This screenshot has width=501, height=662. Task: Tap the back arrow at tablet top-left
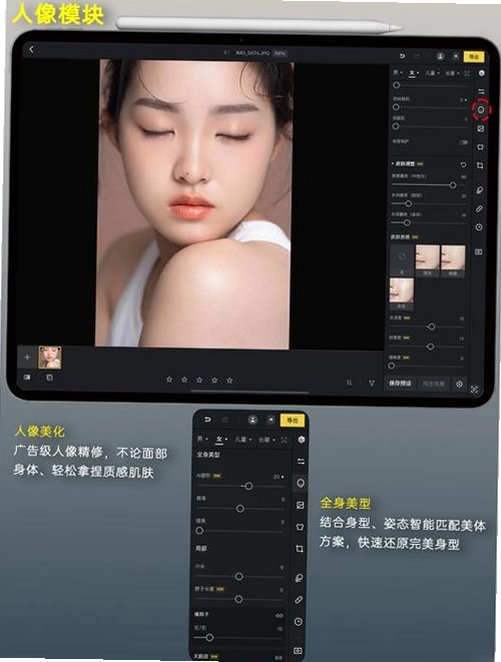coord(31,49)
